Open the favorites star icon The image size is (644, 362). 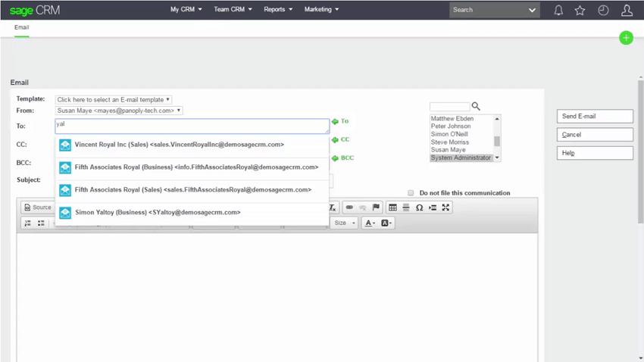click(580, 11)
